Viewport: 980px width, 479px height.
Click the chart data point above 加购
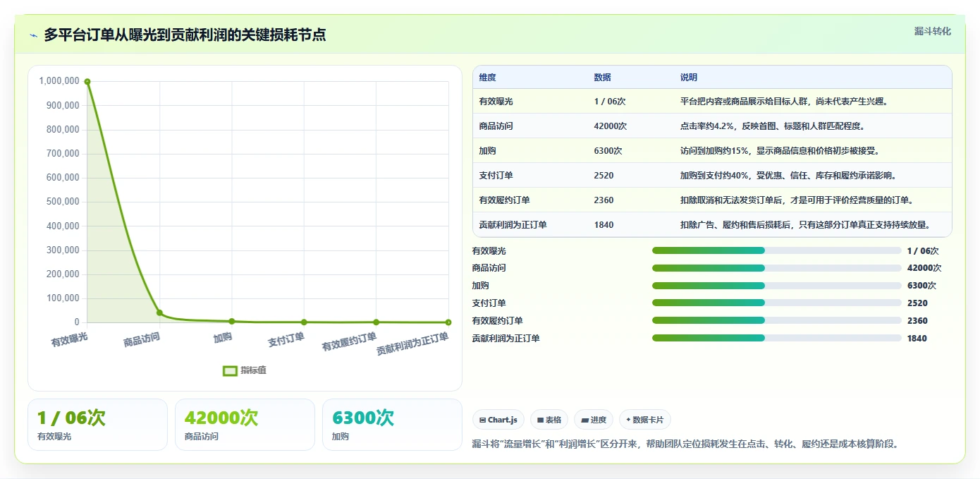232,321
